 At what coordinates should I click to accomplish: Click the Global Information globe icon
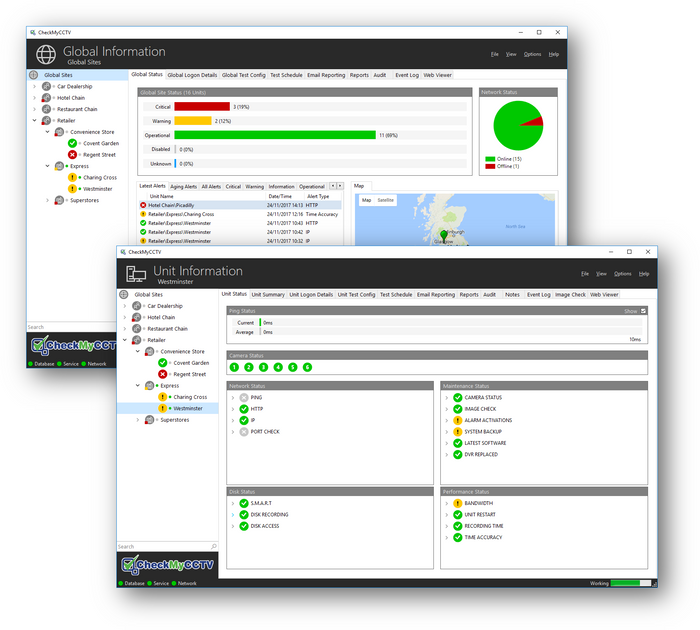pos(46,54)
